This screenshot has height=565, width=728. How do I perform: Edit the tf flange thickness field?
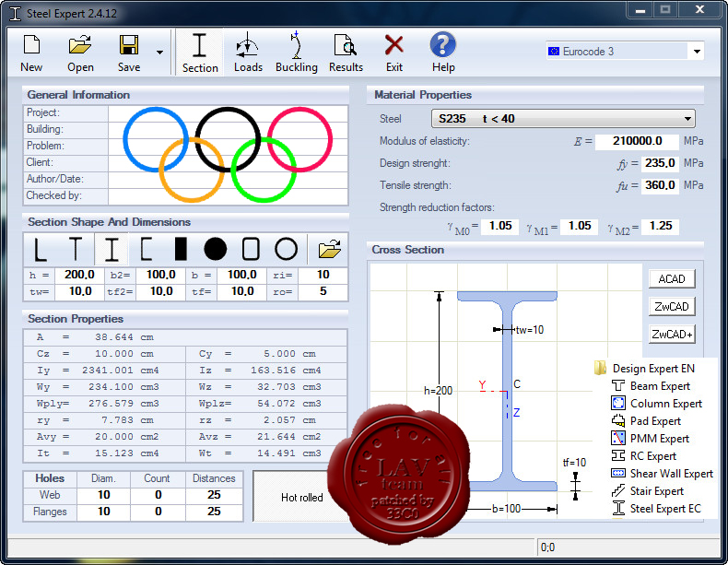(241, 291)
